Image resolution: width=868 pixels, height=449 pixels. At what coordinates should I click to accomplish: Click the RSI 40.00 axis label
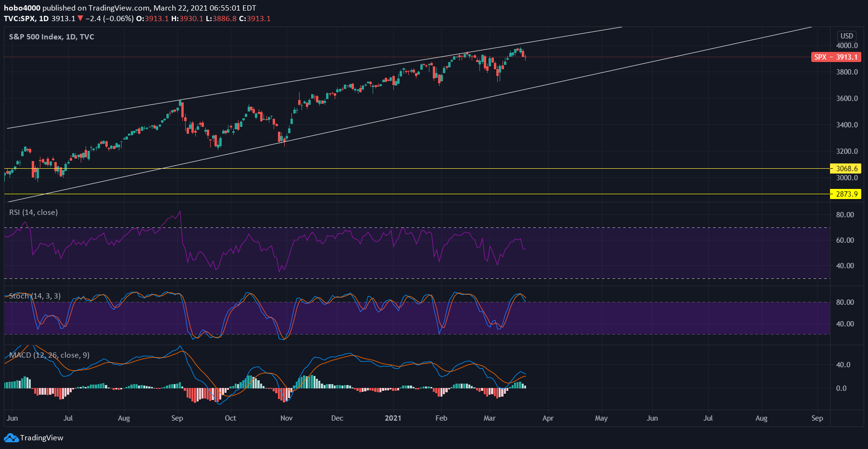coord(845,266)
